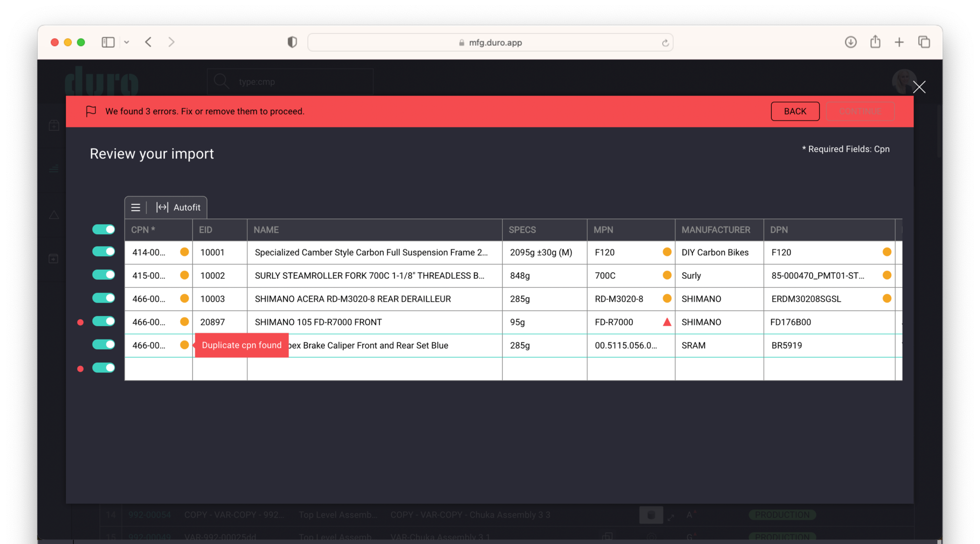Viewport: 980px width, 544px height.
Task: Open the sidebar package/add icon
Action: coord(54,125)
